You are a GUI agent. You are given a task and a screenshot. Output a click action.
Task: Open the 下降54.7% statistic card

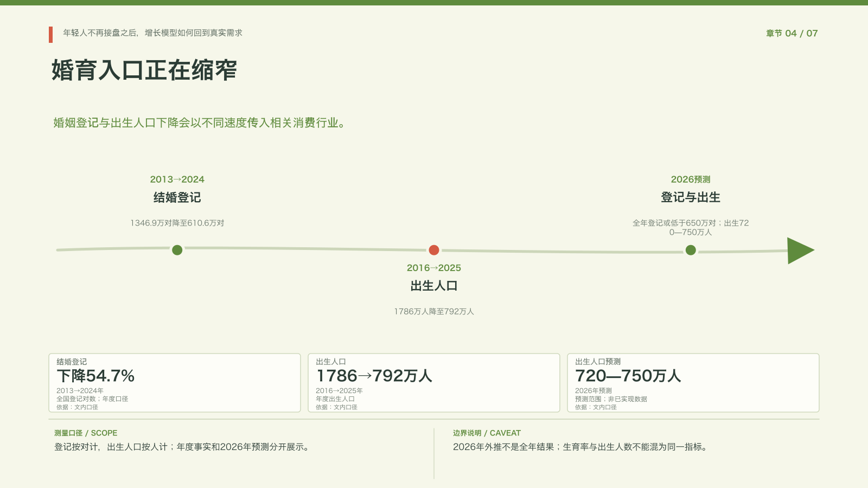(175, 383)
